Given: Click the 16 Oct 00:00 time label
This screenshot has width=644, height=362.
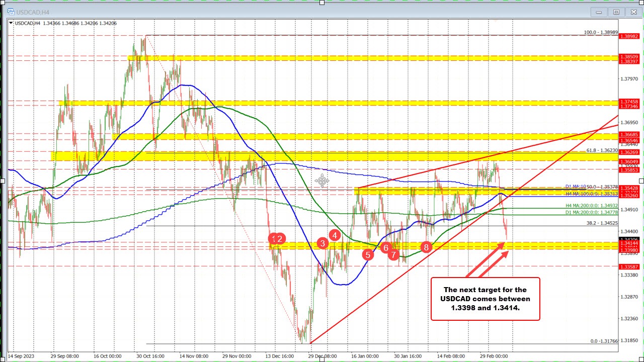Looking at the screenshot, I should point(108,355).
